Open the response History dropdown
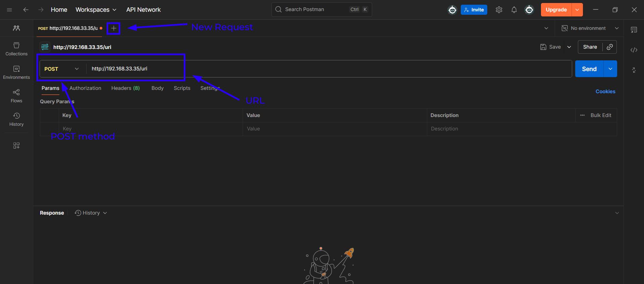Screen dimensions: 644x284 point(91,213)
